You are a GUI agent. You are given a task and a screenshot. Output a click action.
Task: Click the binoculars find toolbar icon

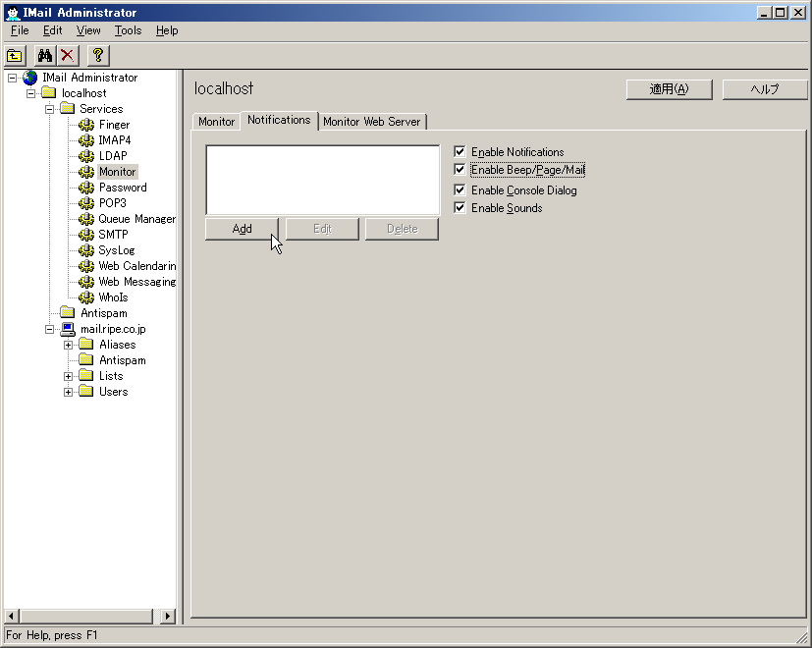tap(45, 55)
